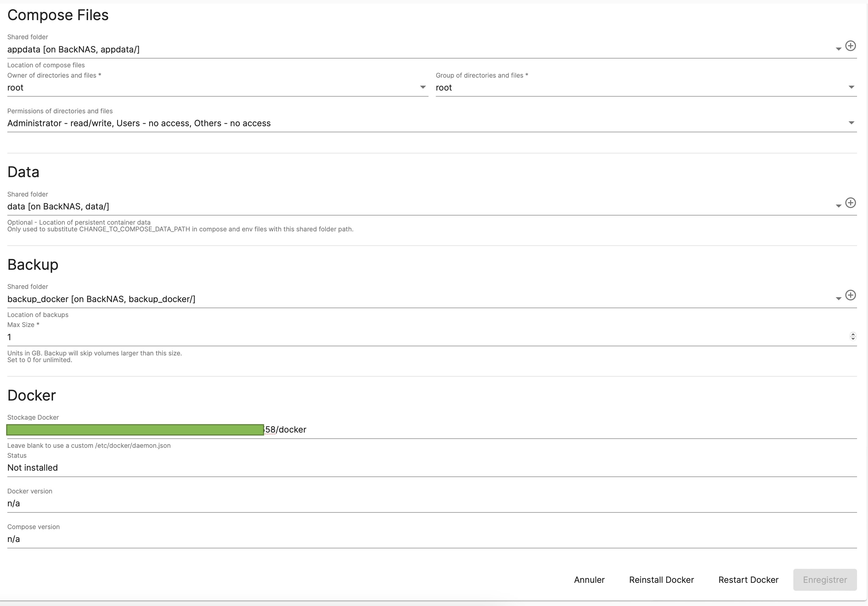Click the Docker Status field showing Not installed

pyautogui.click(x=416, y=468)
